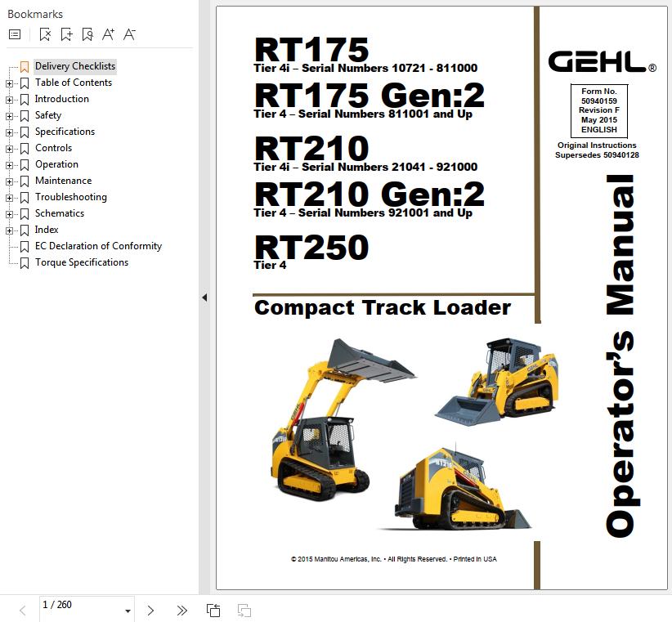Click the Form No. 50940159 box
Screen dimensions: 672x622
pos(598,110)
